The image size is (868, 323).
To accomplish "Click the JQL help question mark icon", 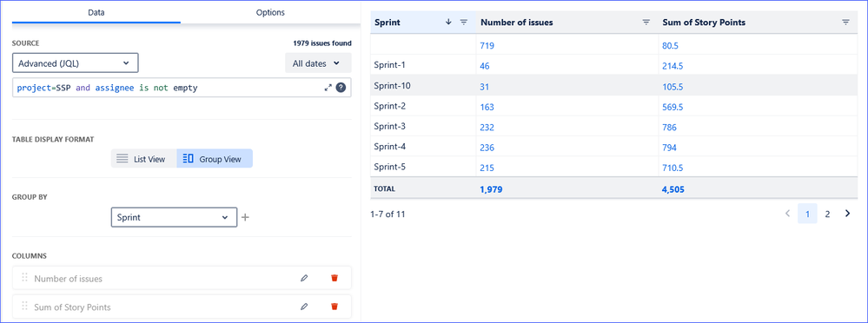I will [x=341, y=88].
